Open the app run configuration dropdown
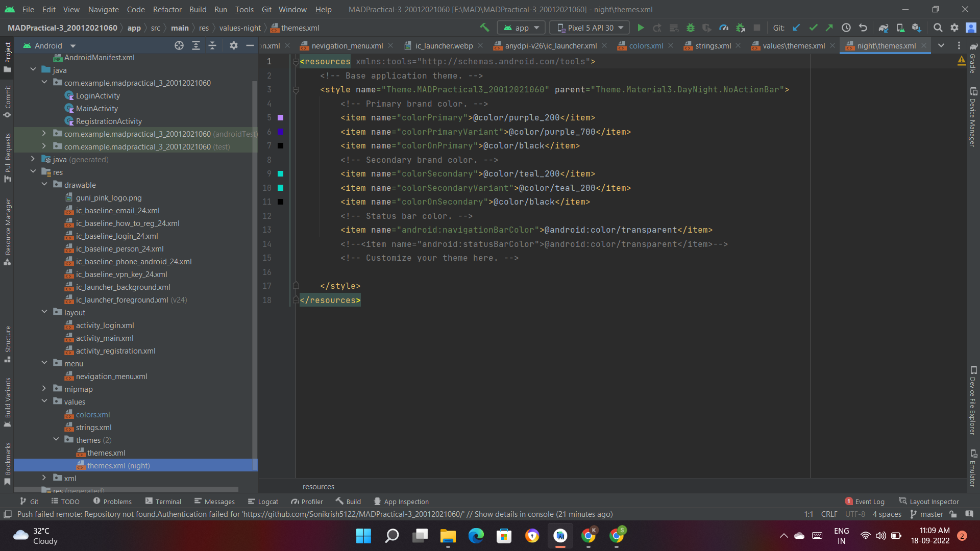This screenshot has width=980, height=551. [x=522, y=28]
